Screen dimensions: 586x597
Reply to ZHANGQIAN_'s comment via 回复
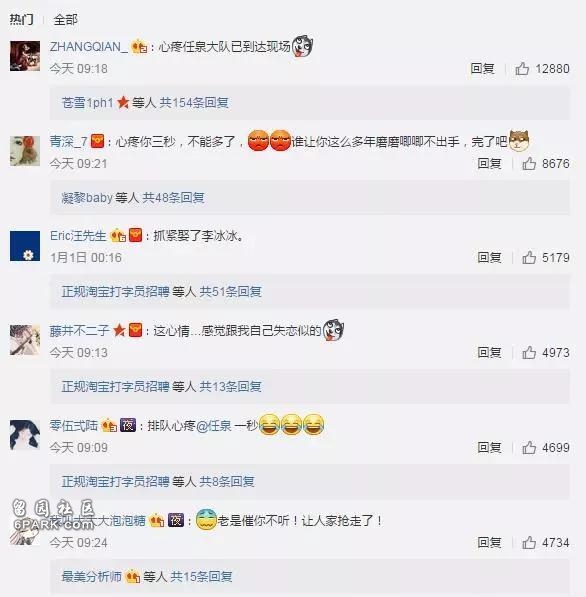click(x=482, y=69)
